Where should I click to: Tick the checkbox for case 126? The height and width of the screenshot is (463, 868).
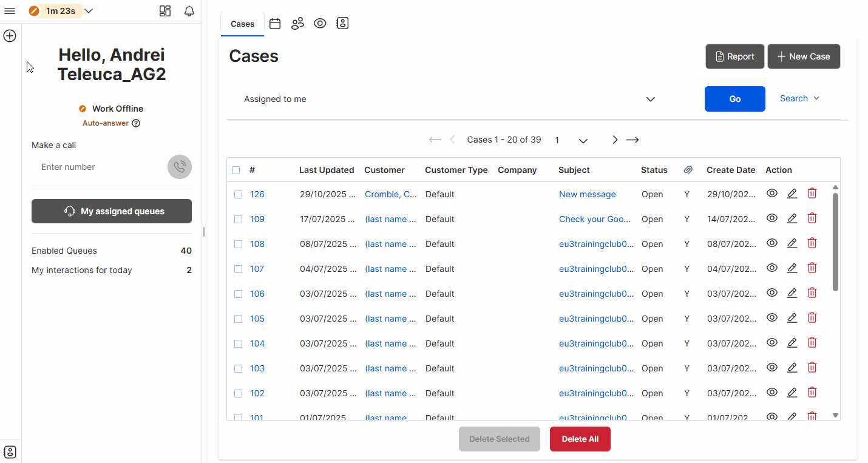coord(238,194)
